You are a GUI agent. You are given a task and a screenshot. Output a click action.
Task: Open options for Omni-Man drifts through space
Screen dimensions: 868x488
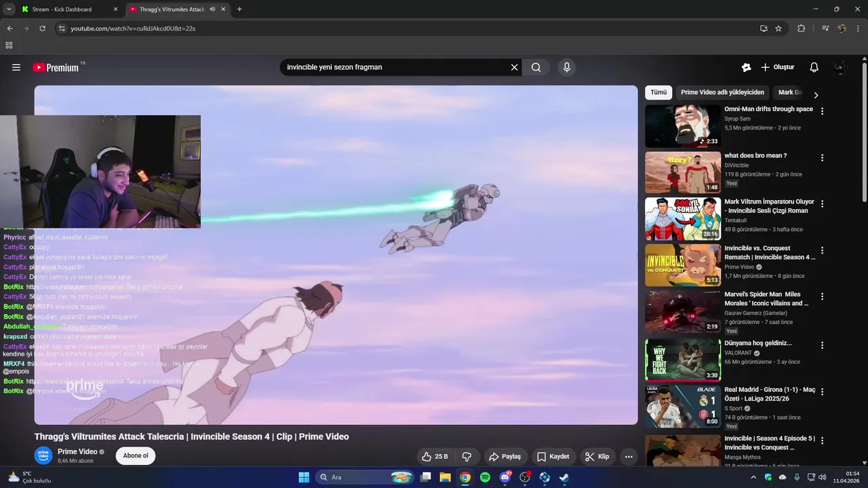(822, 111)
